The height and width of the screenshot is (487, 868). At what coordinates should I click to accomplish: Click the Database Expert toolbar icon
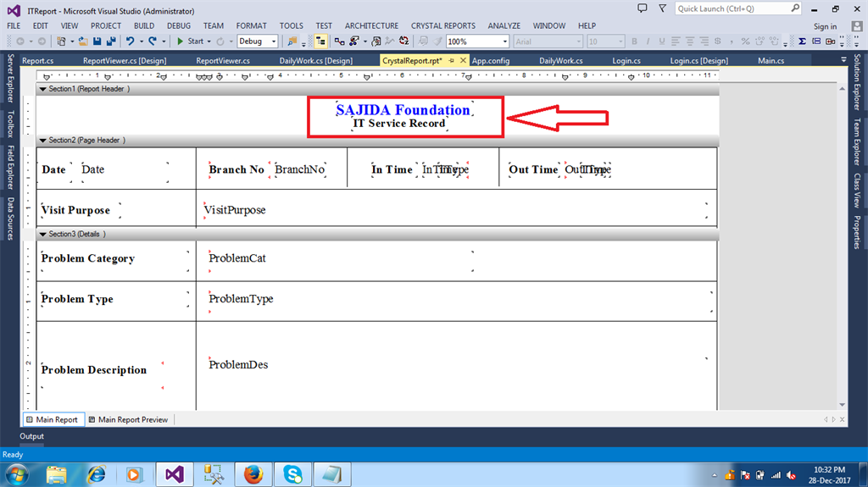pyautogui.click(x=339, y=42)
